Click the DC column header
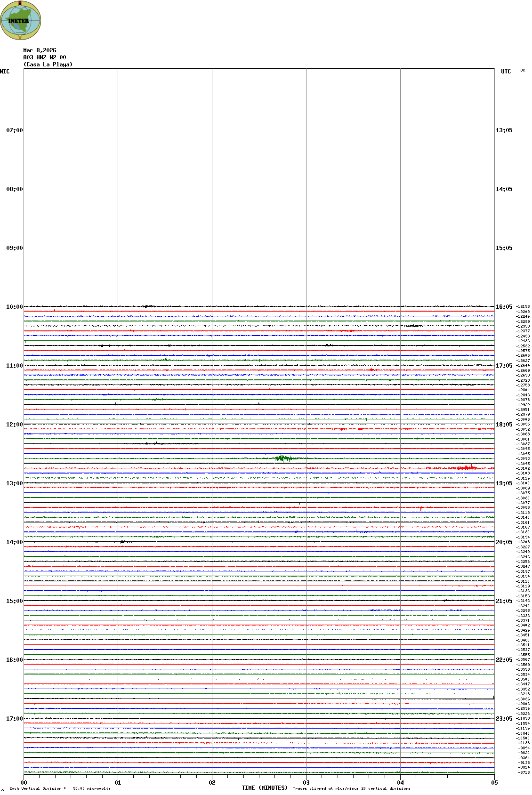The width and height of the screenshot is (532, 795). click(523, 71)
